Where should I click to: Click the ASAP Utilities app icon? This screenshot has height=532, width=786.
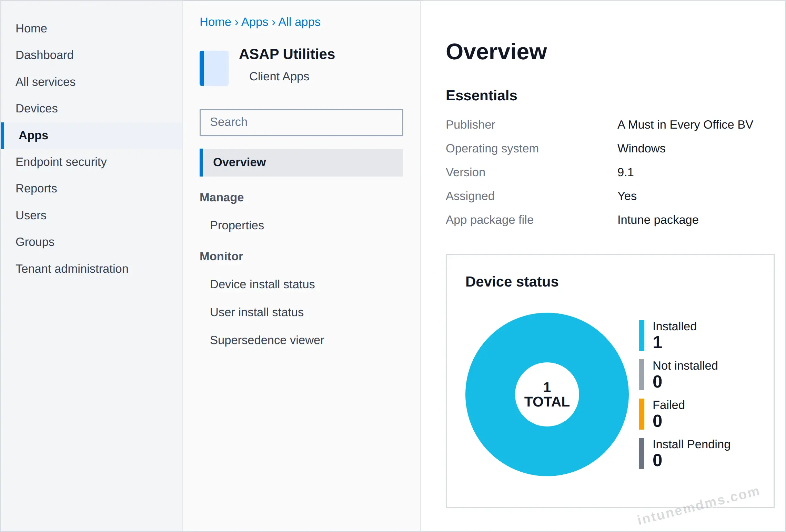pyautogui.click(x=214, y=68)
